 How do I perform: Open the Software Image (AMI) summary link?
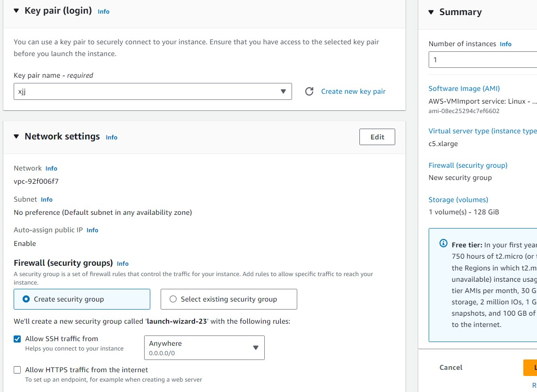464,89
